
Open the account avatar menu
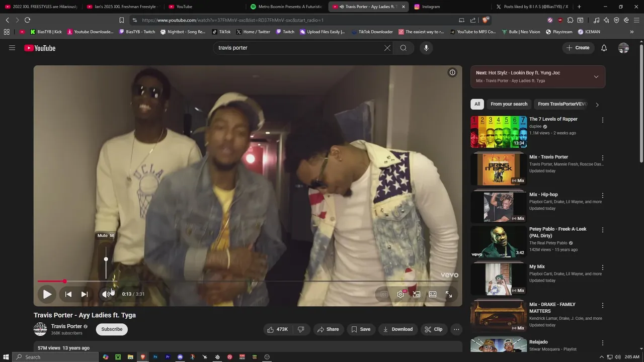tap(623, 48)
